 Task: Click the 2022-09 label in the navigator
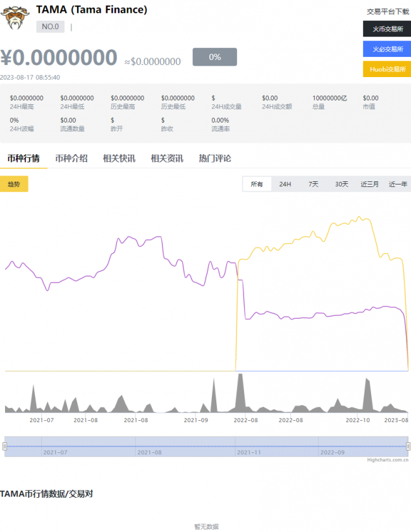click(333, 452)
